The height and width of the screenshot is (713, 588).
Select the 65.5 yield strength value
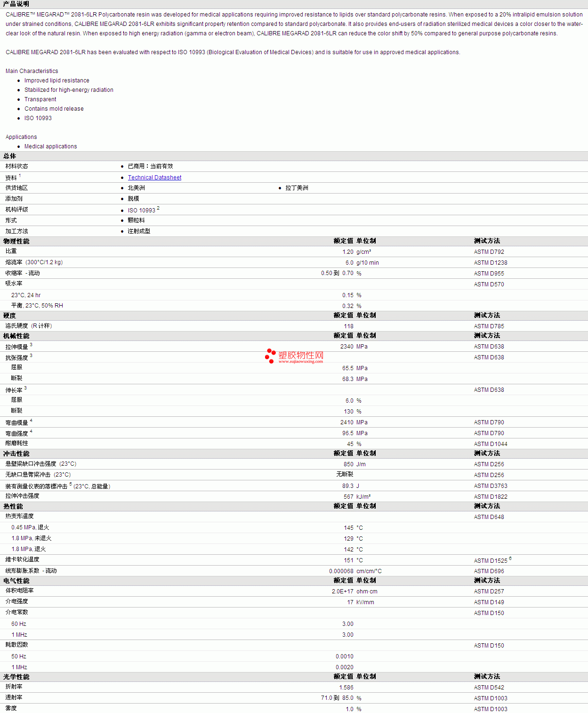point(348,368)
